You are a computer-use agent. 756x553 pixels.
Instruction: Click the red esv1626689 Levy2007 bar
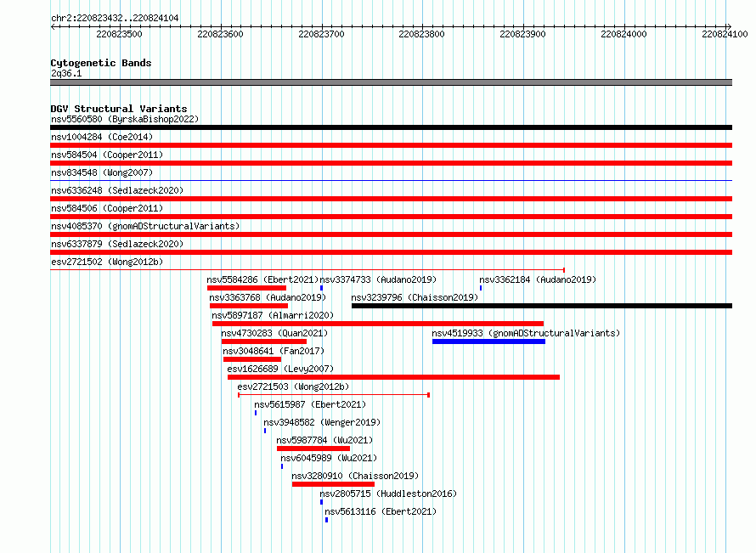[x=394, y=377]
